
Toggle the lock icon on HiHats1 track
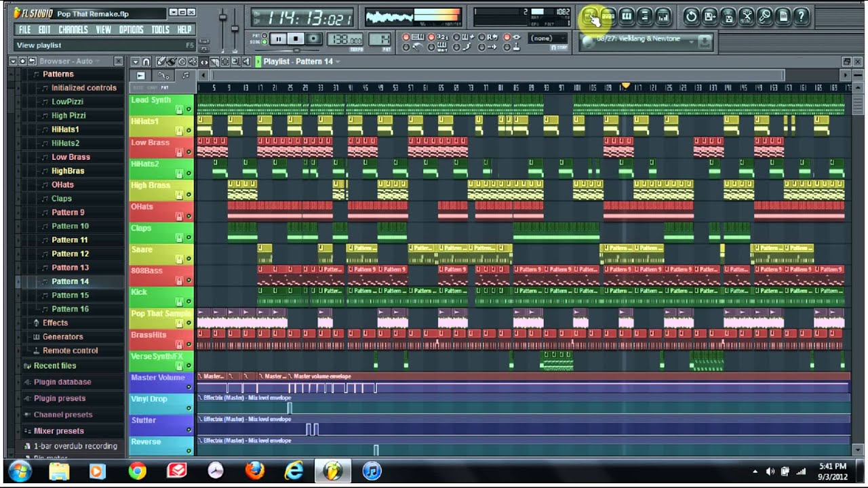click(180, 130)
